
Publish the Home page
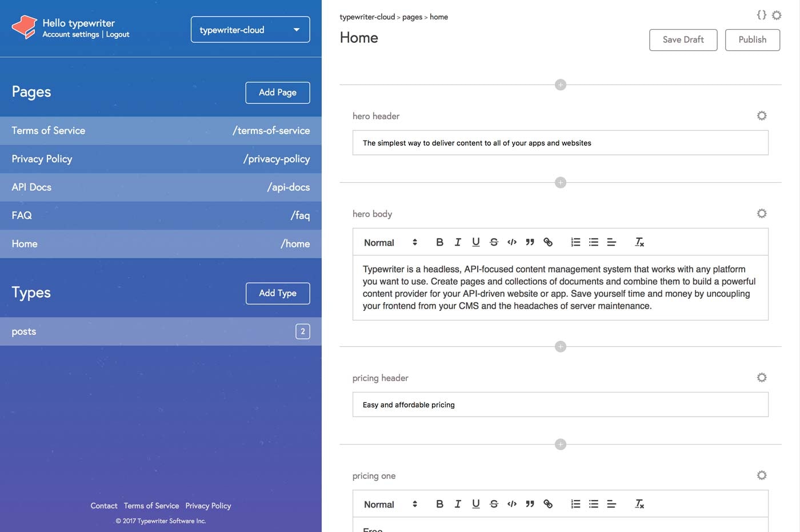(753, 39)
